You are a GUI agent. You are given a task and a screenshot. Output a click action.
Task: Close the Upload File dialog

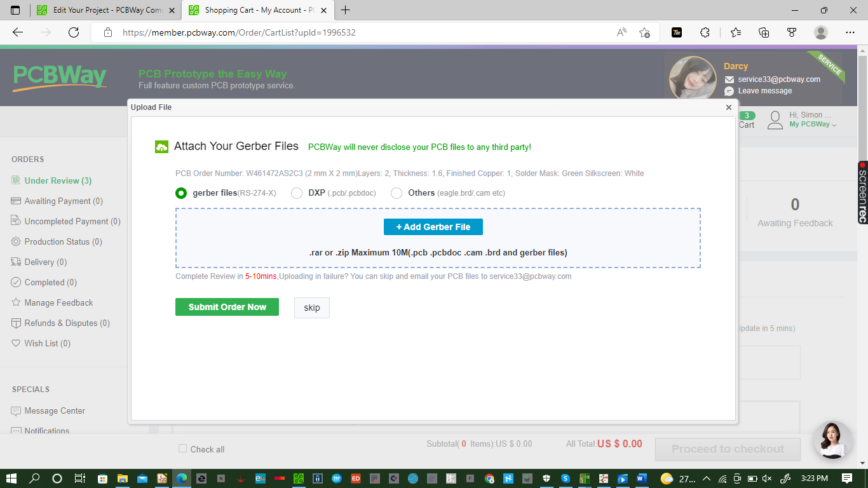[729, 107]
